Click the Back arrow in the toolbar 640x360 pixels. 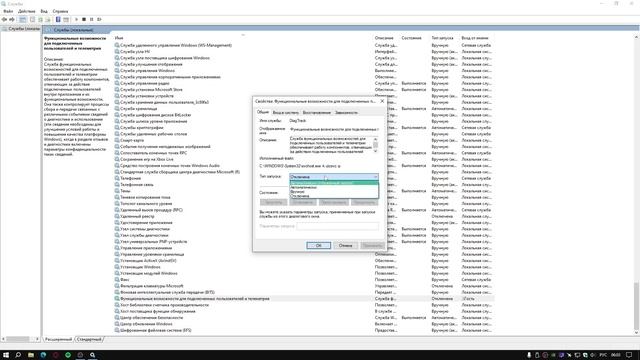click(x=4, y=19)
